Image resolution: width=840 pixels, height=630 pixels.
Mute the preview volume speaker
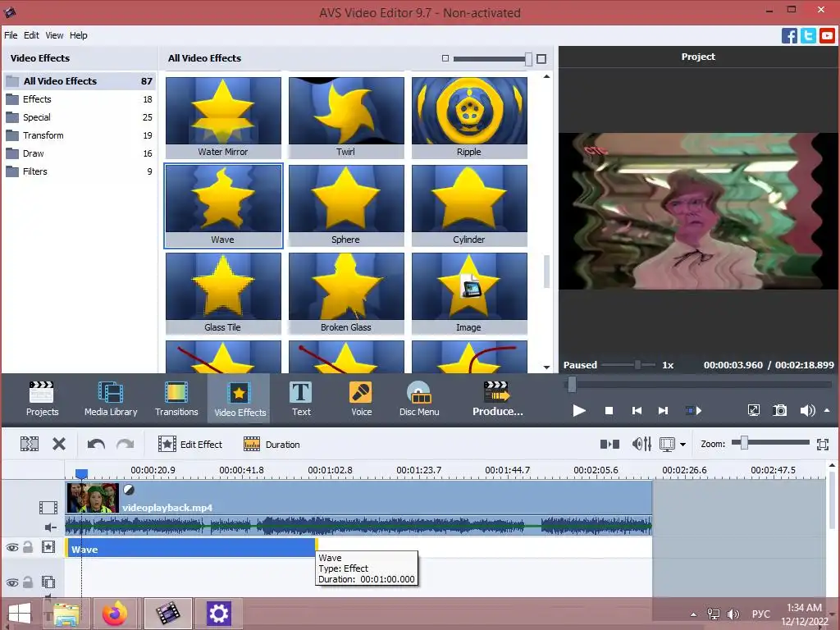coord(807,410)
